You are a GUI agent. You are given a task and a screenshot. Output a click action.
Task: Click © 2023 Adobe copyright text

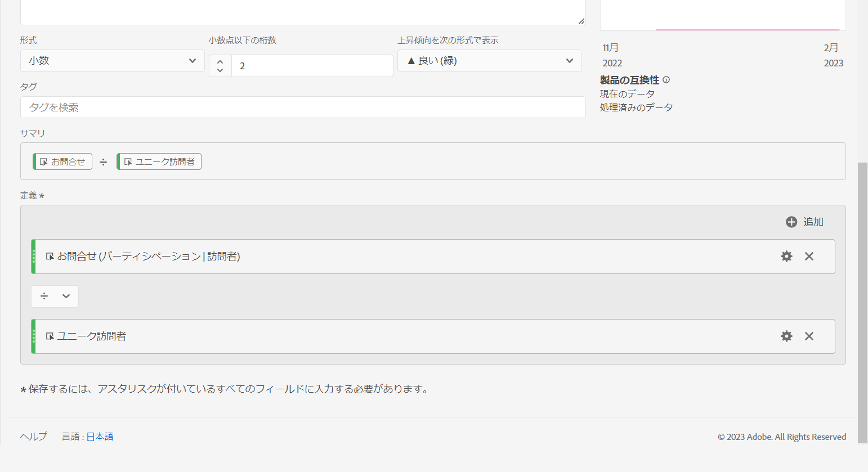782,437
